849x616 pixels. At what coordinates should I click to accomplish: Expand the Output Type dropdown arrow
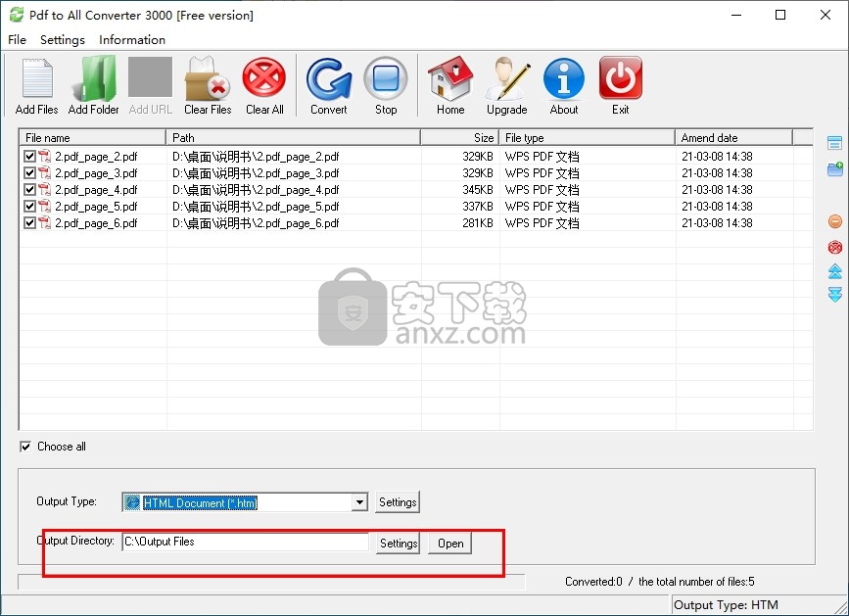coord(359,502)
